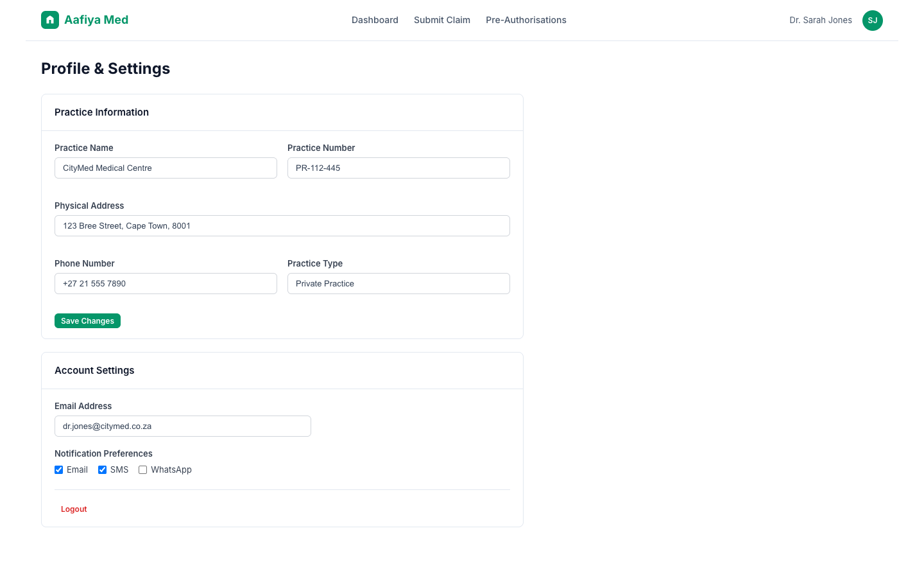Enable WhatsApp notifications checkbox

pos(143,470)
